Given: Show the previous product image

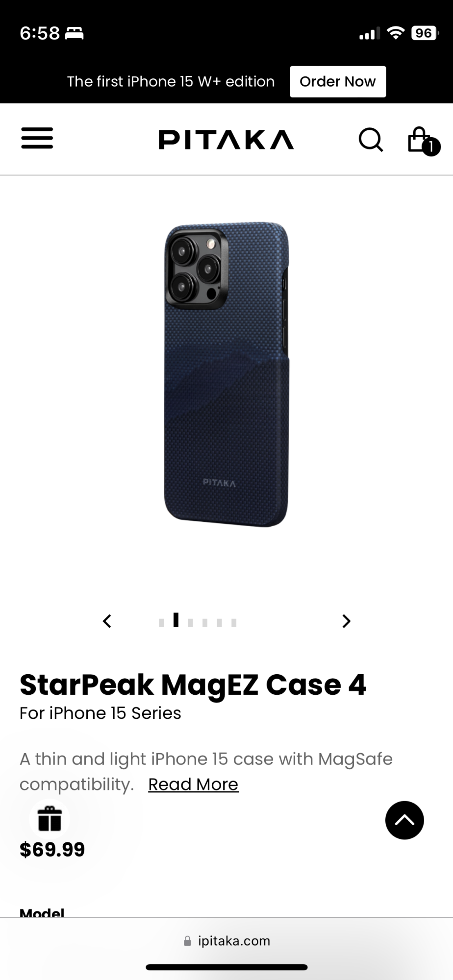Looking at the screenshot, I should 107,621.
